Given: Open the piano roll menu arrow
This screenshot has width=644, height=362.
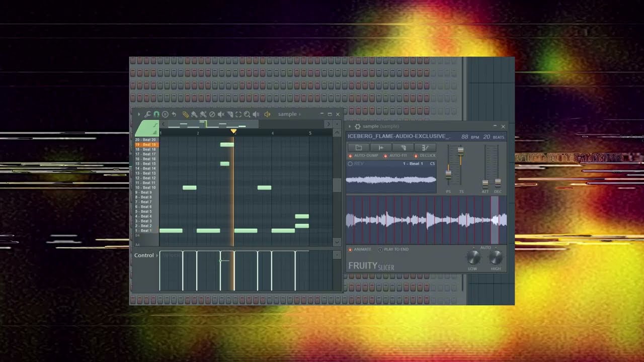Looking at the screenshot, I should (x=139, y=115).
